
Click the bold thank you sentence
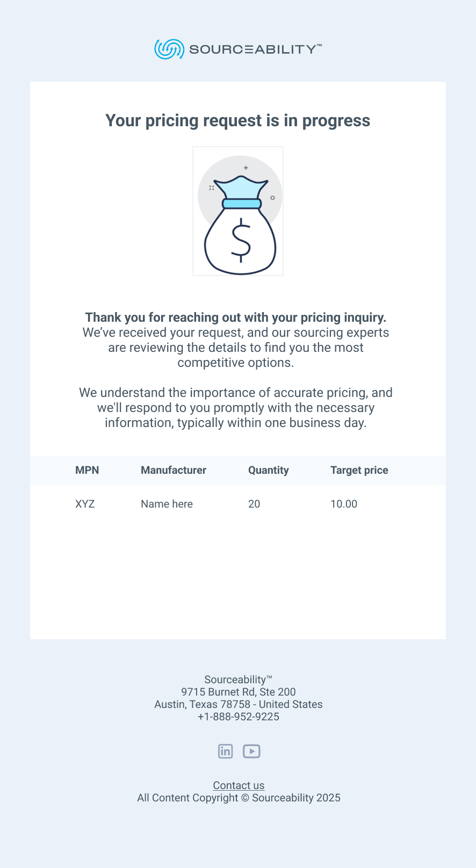pyautogui.click(x=236, y=317)
